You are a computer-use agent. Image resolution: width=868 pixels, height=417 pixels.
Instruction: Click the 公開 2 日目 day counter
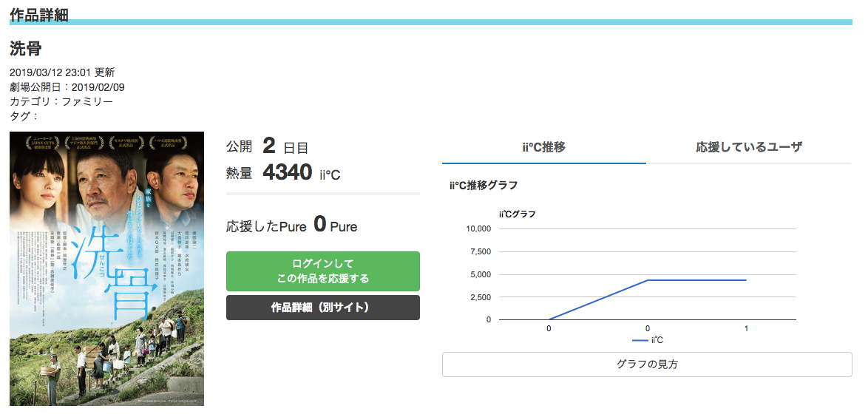point(267,146)
